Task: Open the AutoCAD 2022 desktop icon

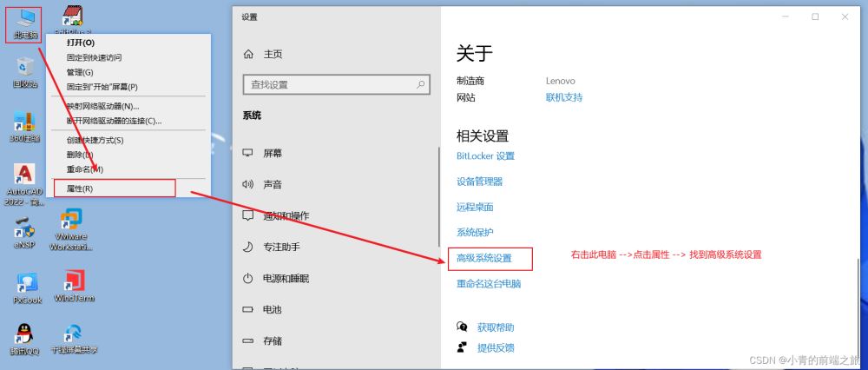Action: coord(25,176)
